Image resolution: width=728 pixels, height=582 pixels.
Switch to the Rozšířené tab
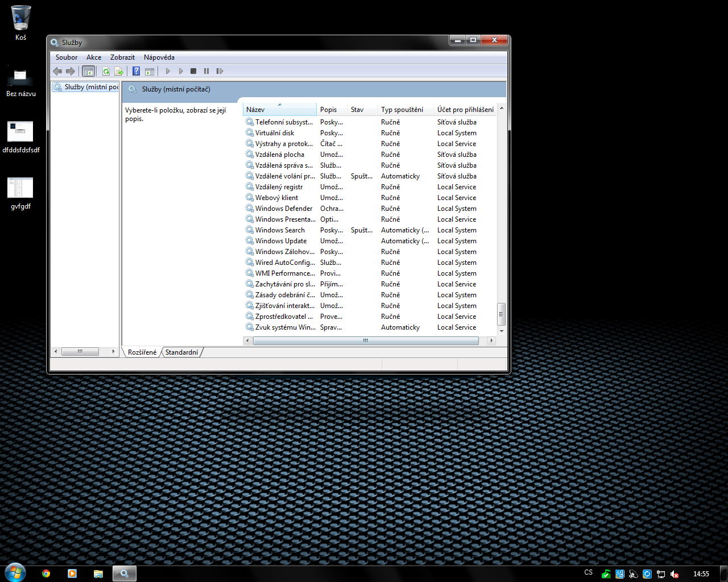(x=142, y=352)
